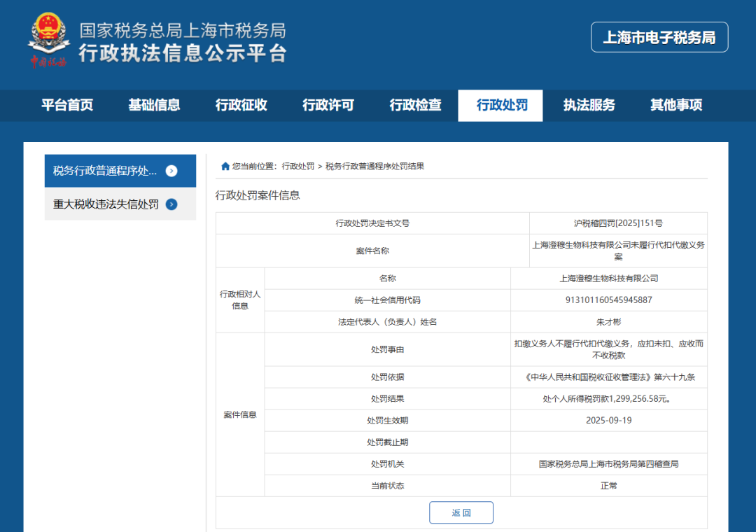Click arrow icon beside 税务行政普通程序处罚
756x532 pixels.
pos(171,171)
